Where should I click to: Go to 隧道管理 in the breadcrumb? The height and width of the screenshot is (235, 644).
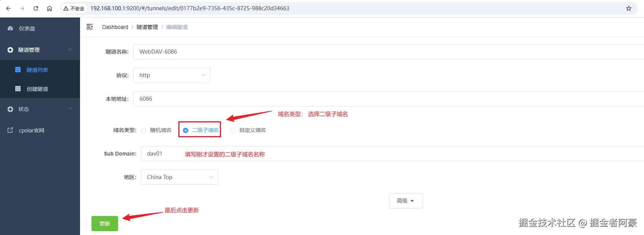[x=147, y=27]
